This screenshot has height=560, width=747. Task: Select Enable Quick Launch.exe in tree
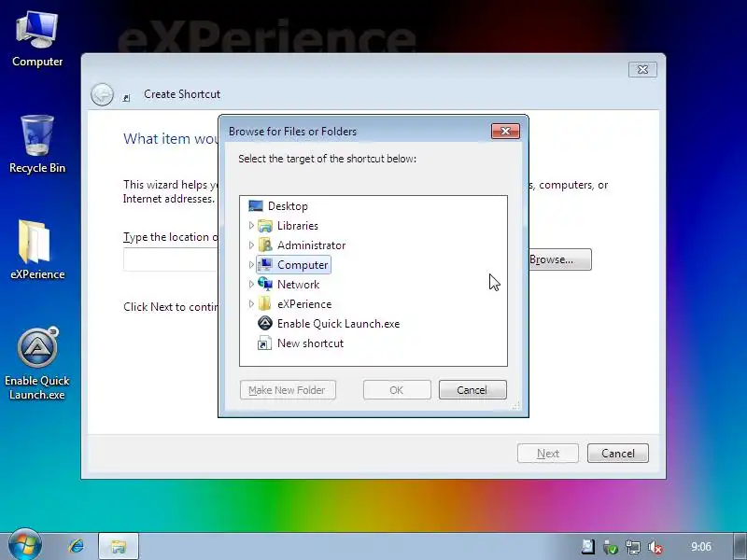338,324
